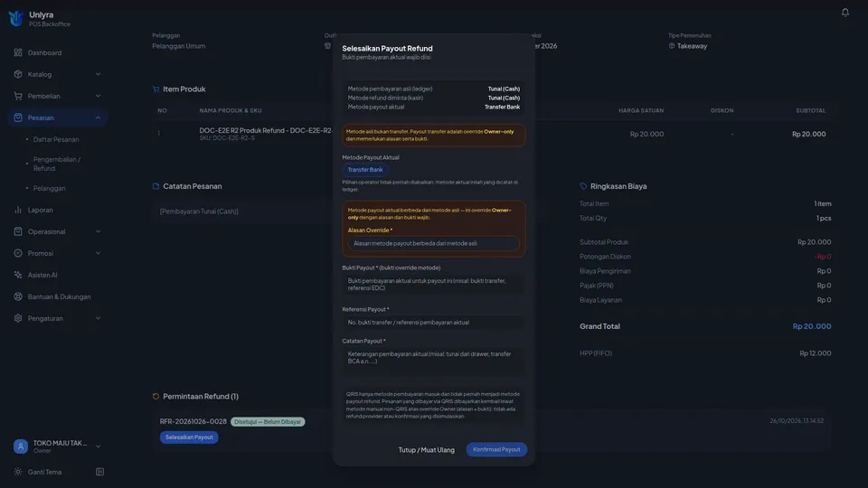This screenshot has height=488, width=868.
Task: Expand the Pengaturan menu chevron
Action: pyautogui.click(x=98, y=318)
